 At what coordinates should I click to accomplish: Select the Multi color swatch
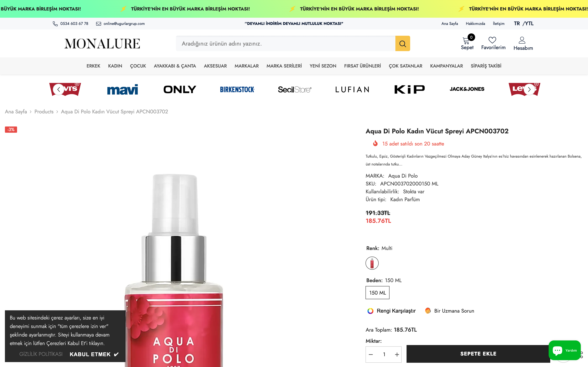point(372,263)
